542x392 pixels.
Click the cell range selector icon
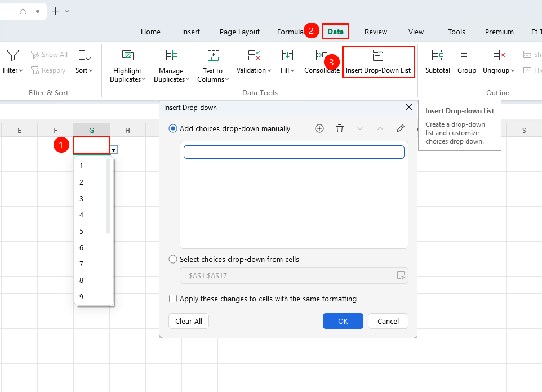[x=401, y=275]
